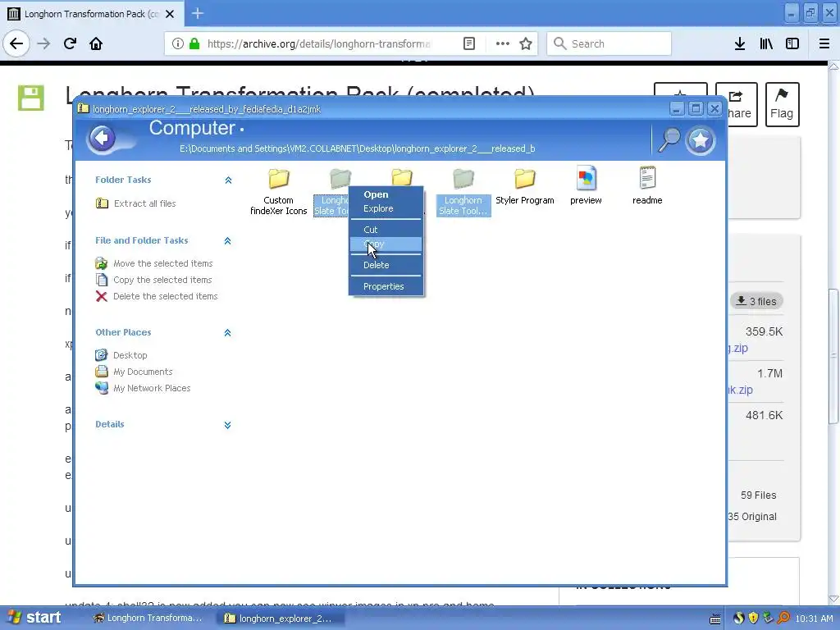The image size is (840, 630).
Task: Toggle the Firefox sidebar icon
Action: point(792,43)
